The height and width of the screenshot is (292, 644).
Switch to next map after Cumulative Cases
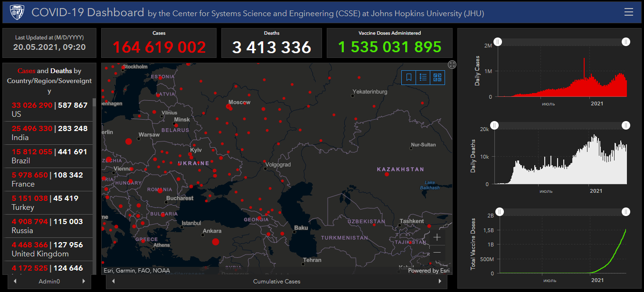(440, 282)
